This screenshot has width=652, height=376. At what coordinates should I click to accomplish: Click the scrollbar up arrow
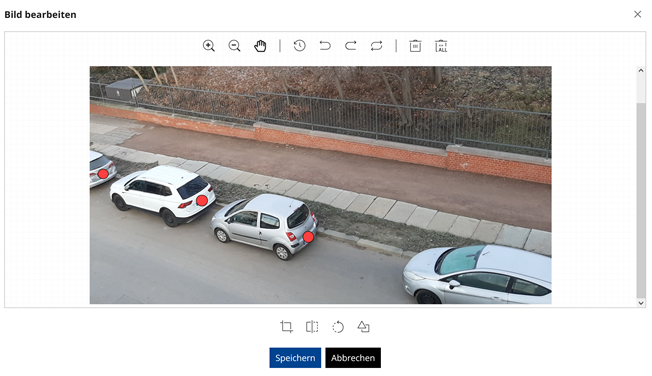pos(641,70)
